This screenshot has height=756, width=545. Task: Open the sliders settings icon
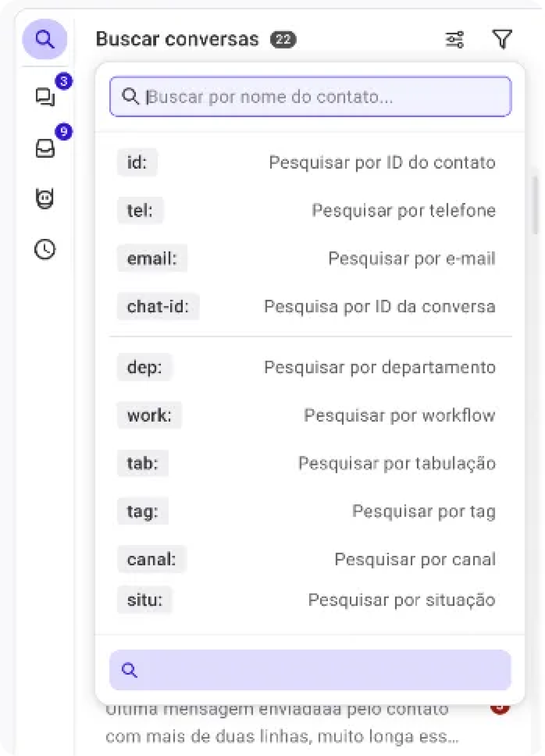[x=454, y=40]
